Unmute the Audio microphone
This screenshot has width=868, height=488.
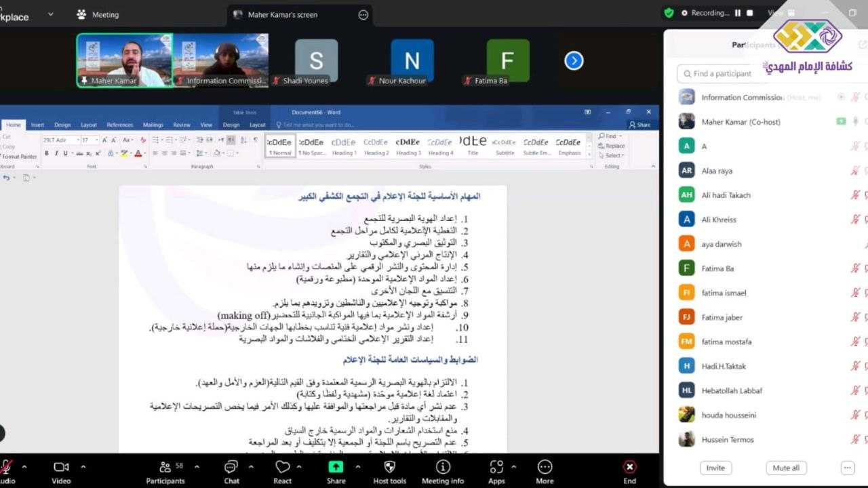pos(7,467)
